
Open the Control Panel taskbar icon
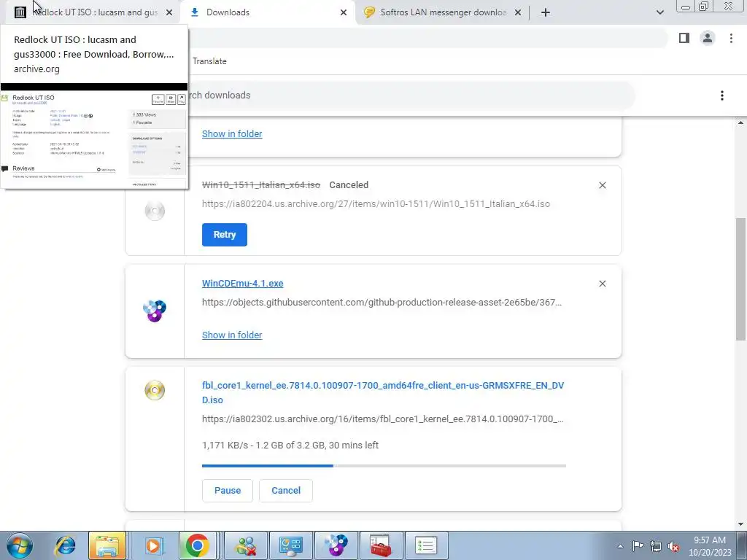(291, 545)
